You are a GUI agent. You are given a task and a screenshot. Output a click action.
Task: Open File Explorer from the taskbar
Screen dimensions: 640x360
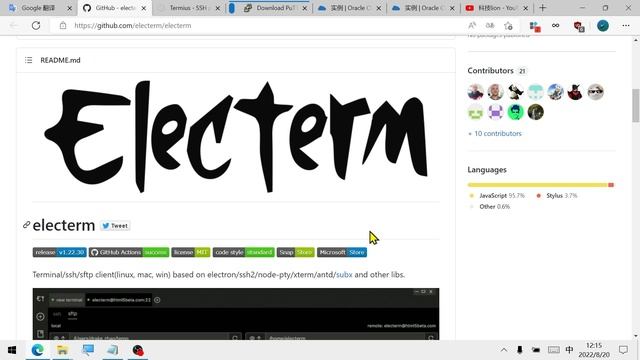[62, 350]
